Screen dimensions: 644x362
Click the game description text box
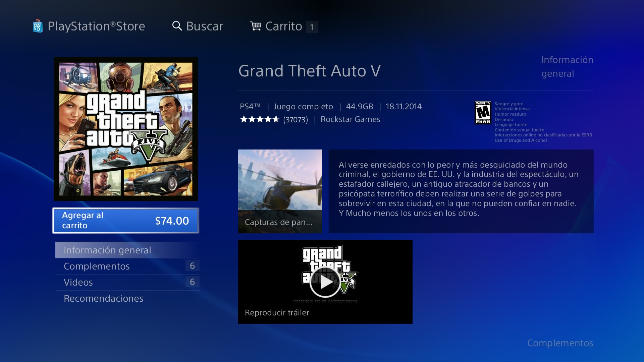[461, 191]
